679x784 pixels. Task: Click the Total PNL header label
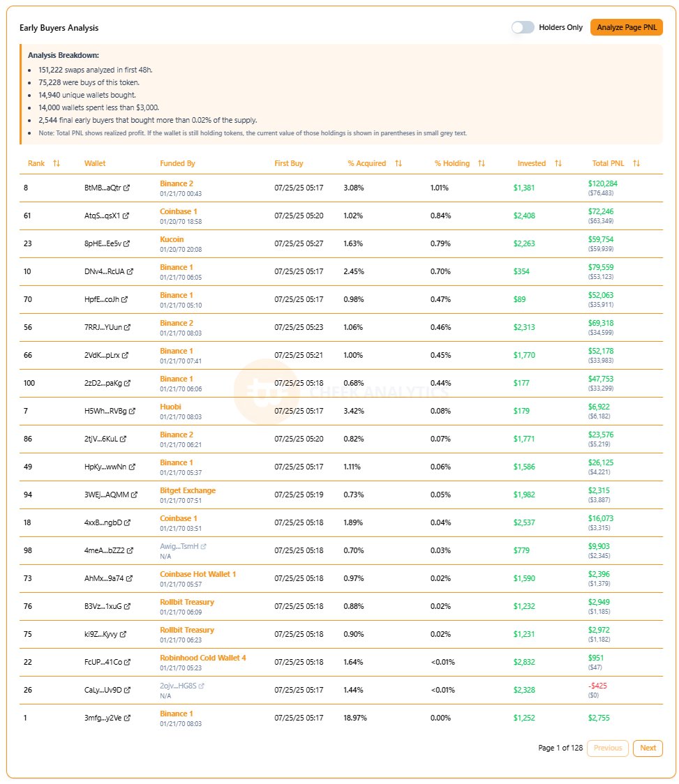click(x=608, y=163)
